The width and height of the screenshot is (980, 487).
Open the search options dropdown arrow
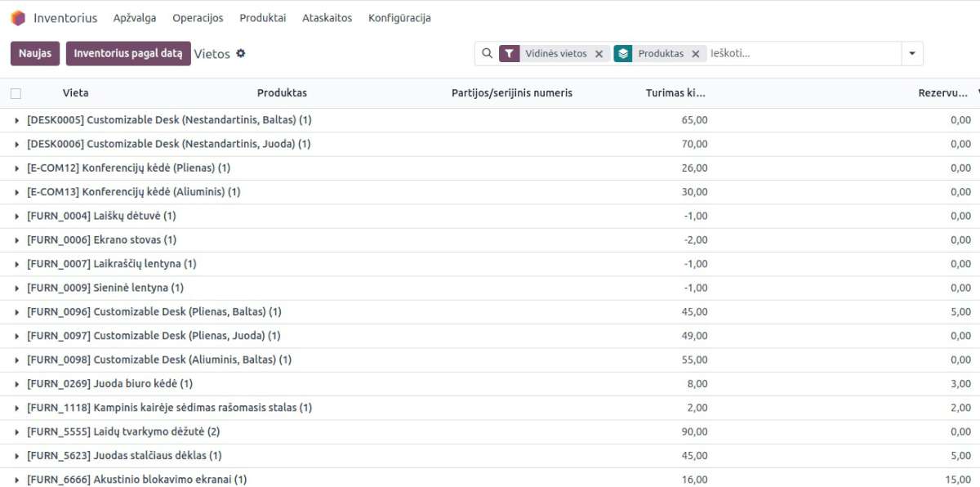tap(911, 54)
